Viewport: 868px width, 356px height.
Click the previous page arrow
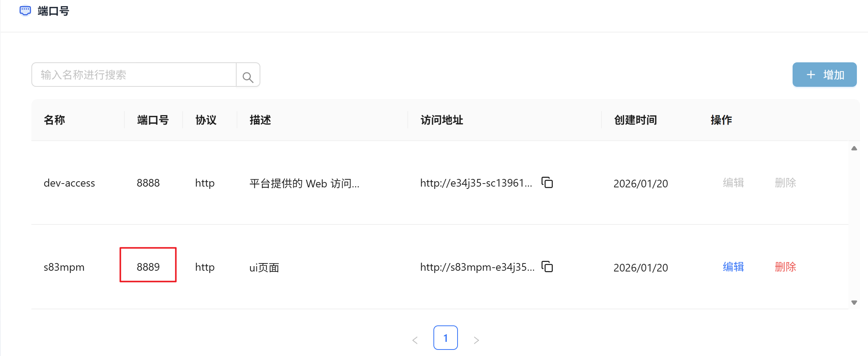coord(415,339)
